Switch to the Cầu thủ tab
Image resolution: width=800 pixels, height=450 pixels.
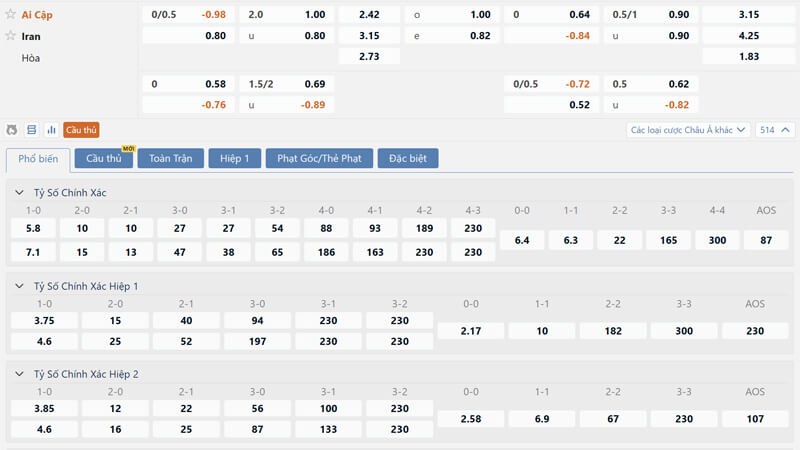[104, 159]
